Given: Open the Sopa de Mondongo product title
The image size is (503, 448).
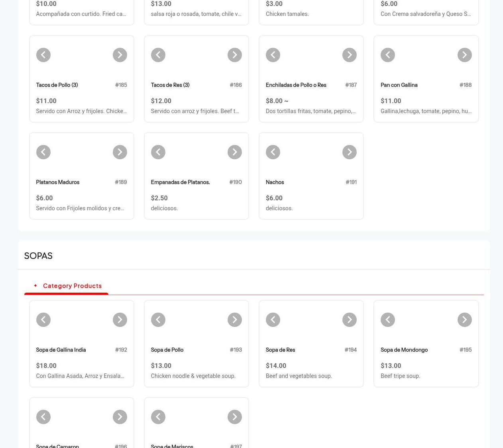Looking at the screenshot, I should pos(404,350).
